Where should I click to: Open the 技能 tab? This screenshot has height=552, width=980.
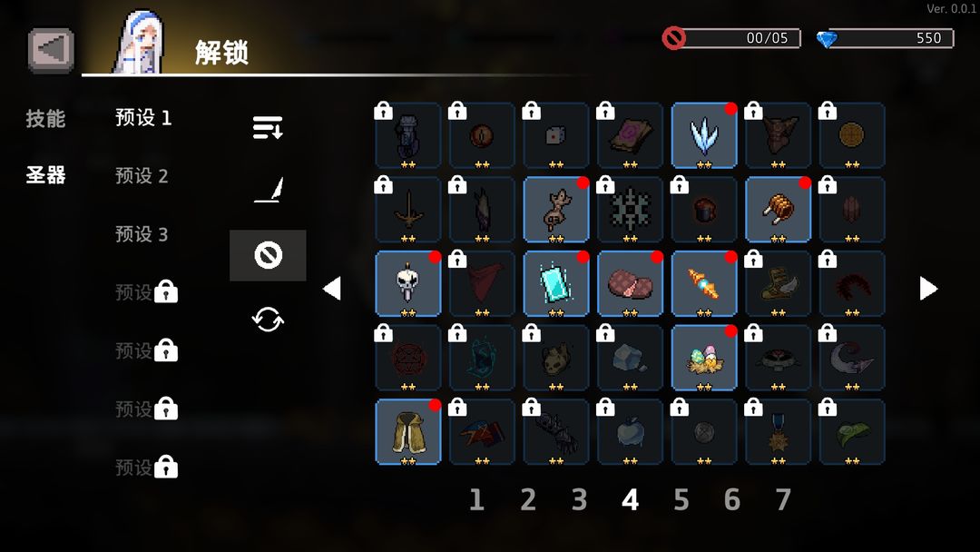tap(45, 118)
